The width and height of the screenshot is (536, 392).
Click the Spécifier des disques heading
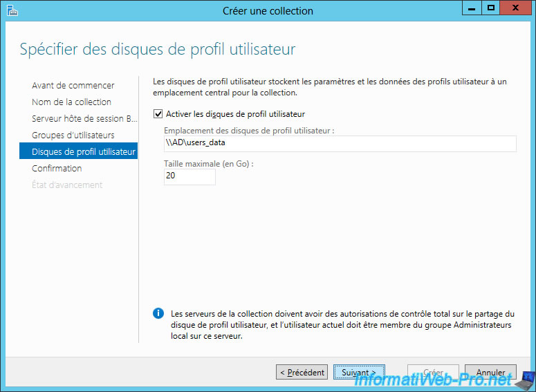[158, 49]
